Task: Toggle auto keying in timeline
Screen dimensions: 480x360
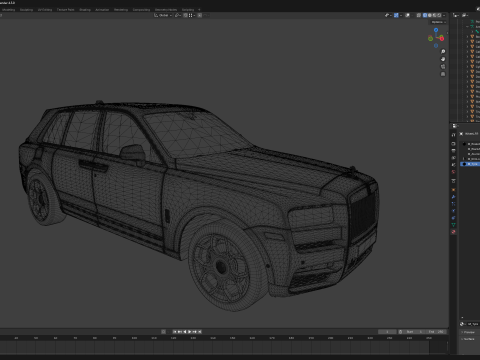Action: coord(163,332)
